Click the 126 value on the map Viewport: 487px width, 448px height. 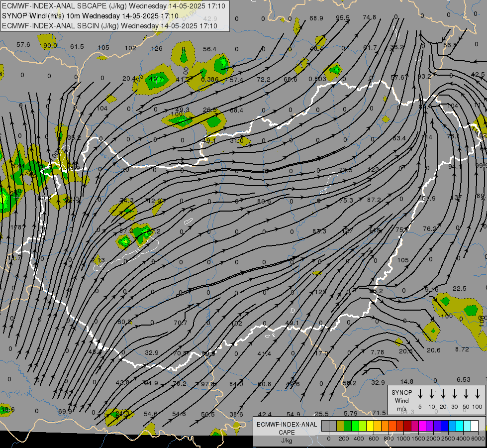(x=157, y=48)
